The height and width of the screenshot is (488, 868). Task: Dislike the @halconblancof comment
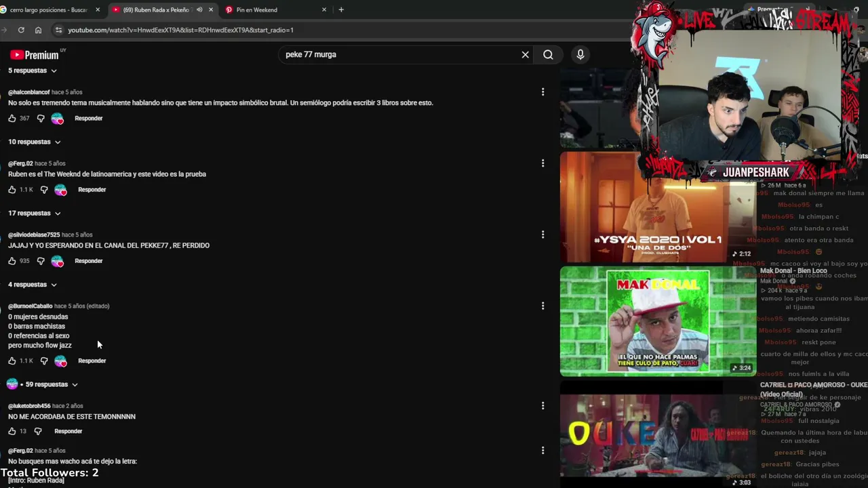tap(41, 119)
